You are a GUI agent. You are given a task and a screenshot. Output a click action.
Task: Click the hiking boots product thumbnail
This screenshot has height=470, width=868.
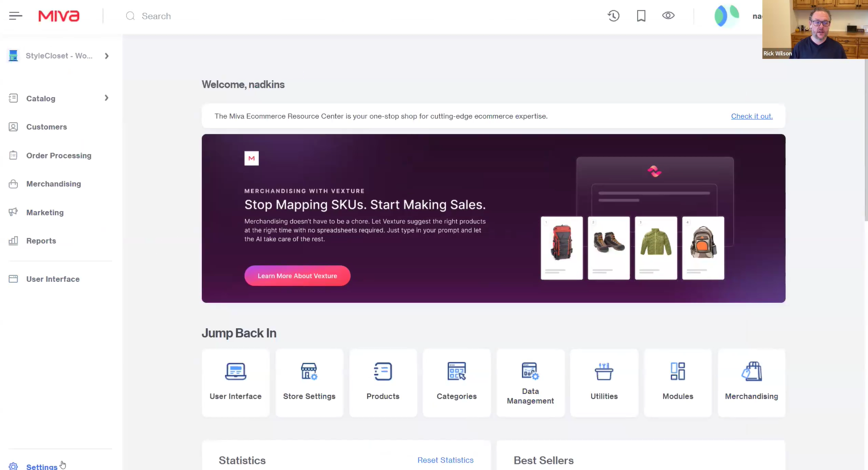click(x=609, y=248)
